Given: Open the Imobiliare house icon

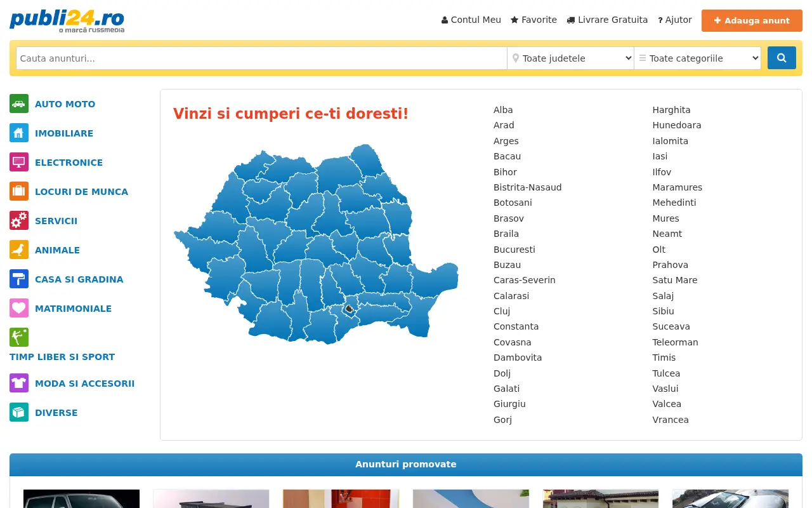Looking at the screenshot, I should point(19,133).
